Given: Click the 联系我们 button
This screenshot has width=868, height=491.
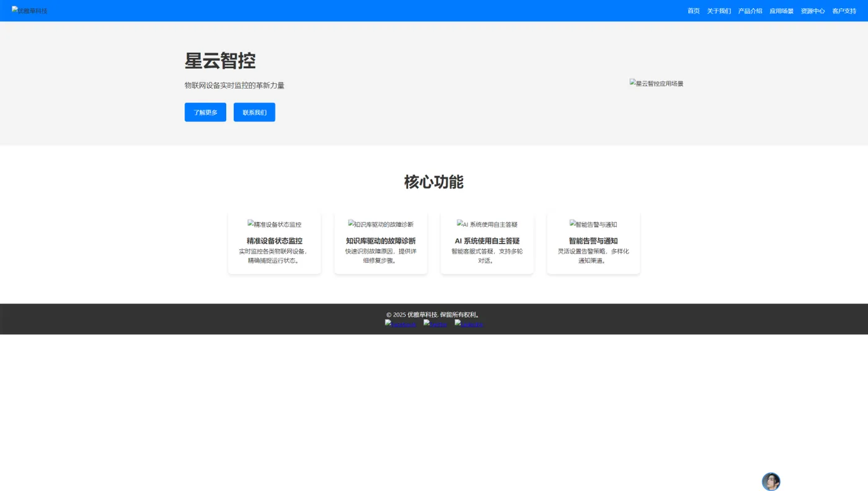Looking at the screenshot, I should pos(254,112).
